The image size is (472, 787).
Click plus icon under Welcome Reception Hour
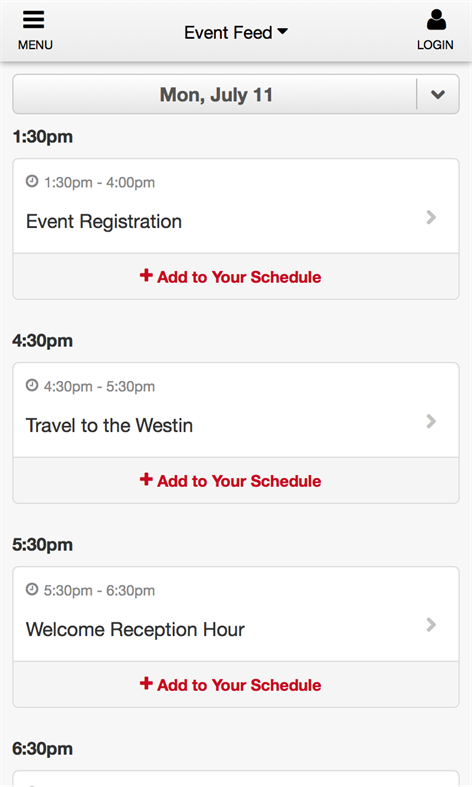click(146, 683)
